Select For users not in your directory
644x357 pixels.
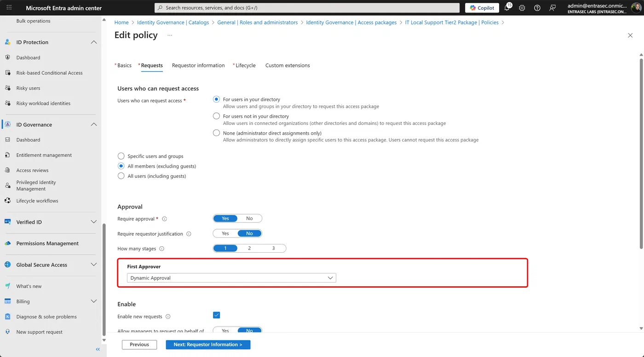[x=216, y=116]
